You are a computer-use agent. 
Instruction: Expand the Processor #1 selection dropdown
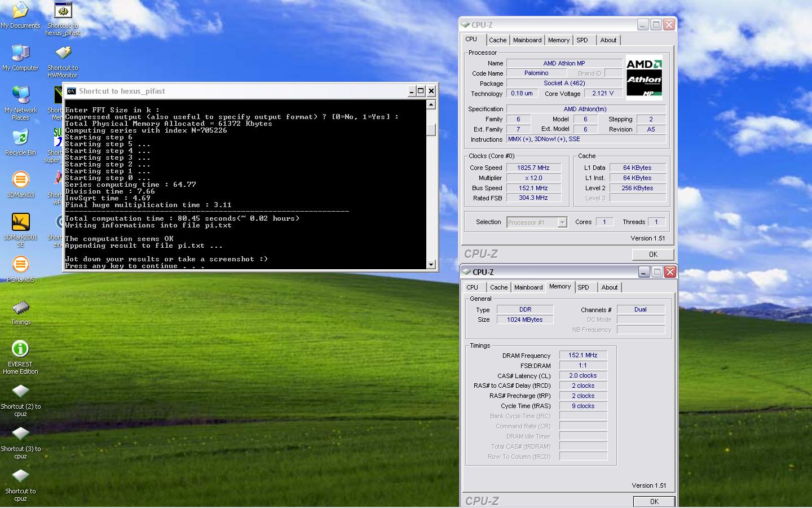click(562, 222)
